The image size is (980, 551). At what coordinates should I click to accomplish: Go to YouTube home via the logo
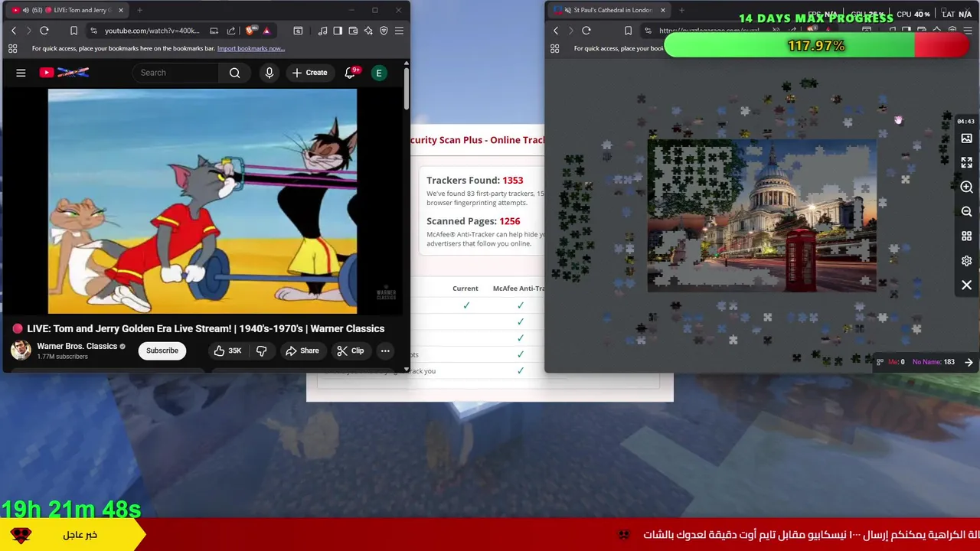click(64, 73)
